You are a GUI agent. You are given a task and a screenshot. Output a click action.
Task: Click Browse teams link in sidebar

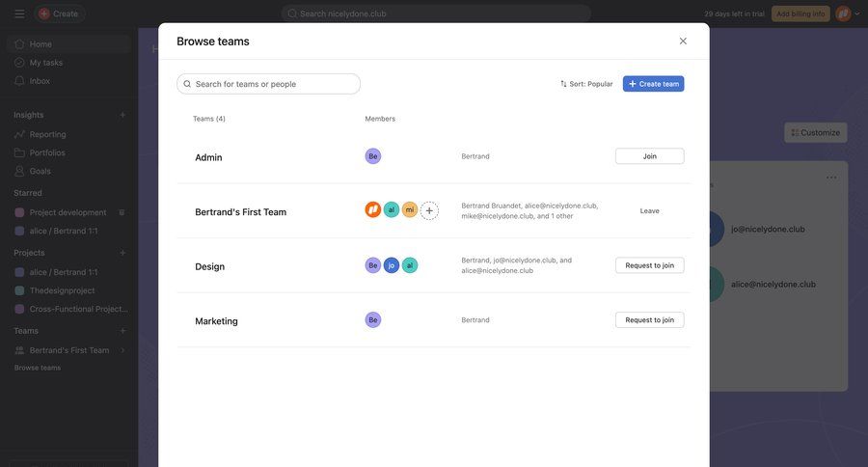[x=38, y=368]
